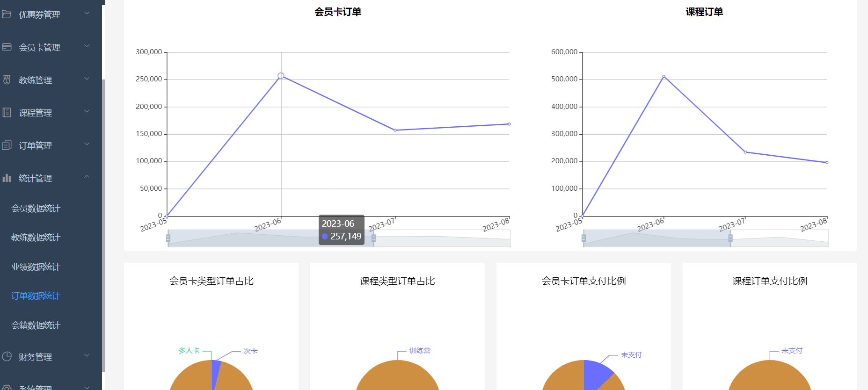Go to 会籍数据统计 page
The height and width of the screenshot is (390, 868).
click(36, 325)
